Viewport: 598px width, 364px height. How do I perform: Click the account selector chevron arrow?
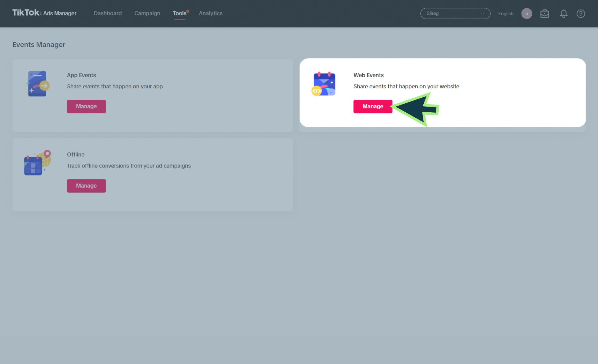(x=482, y=13)
